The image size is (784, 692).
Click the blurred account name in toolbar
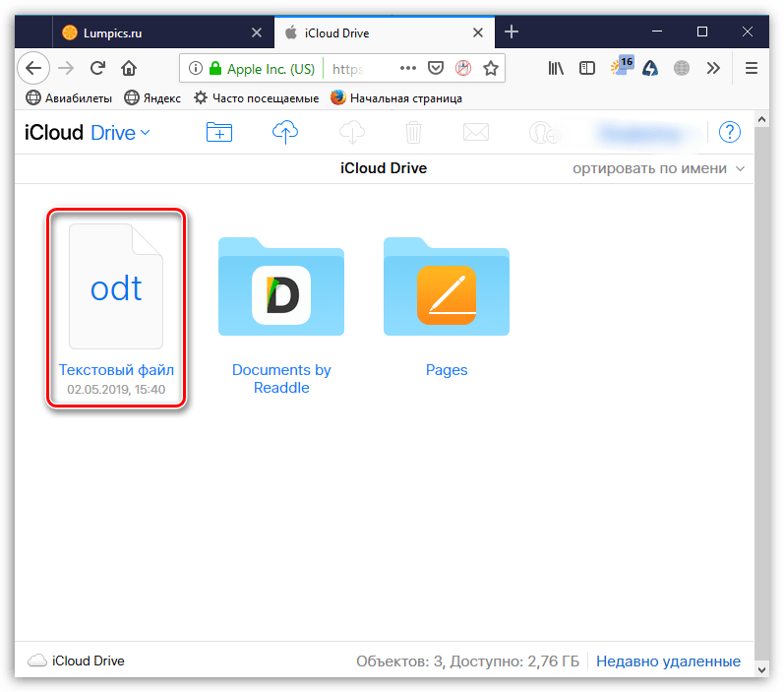(x=643, y=133)
